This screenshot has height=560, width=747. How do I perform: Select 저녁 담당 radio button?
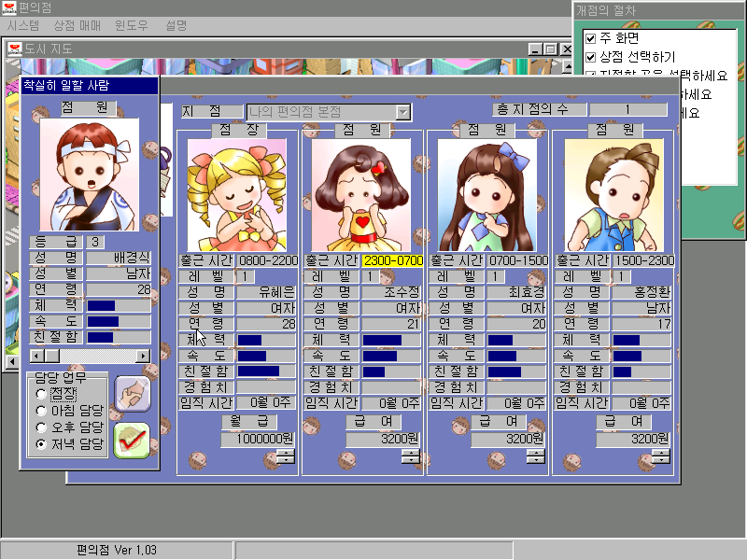(x=41, y=444)
